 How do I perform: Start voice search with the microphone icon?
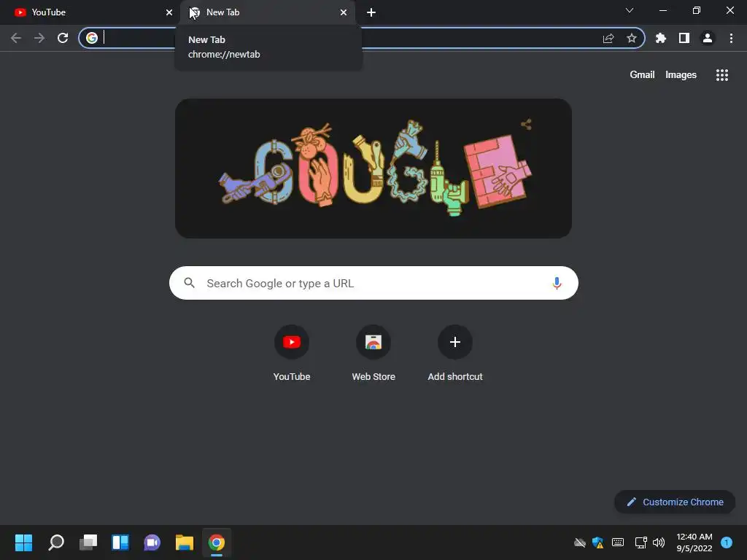557,283
